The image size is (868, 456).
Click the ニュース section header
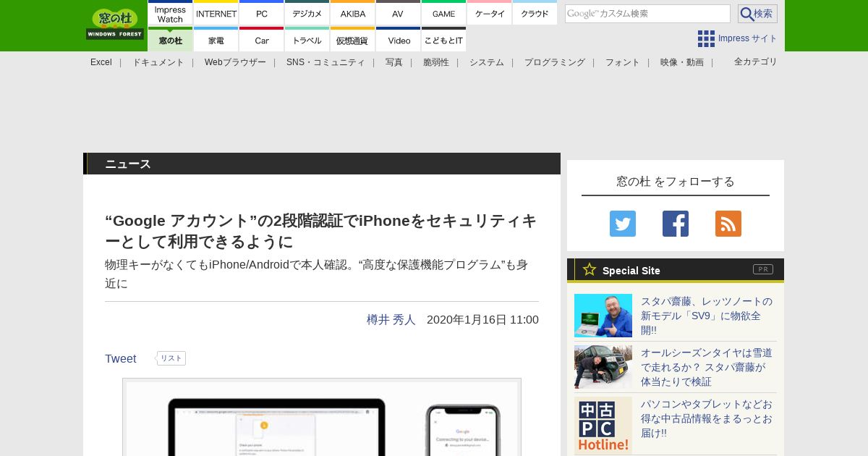(322, 164)
